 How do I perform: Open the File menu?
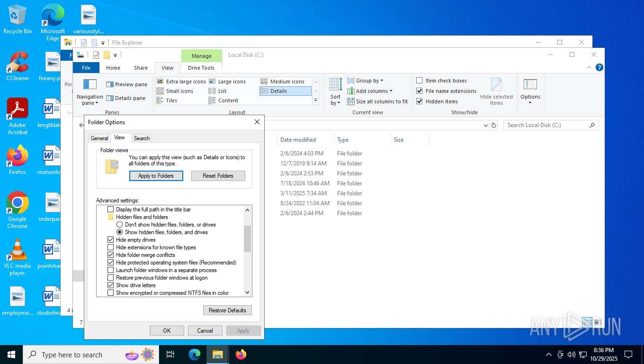pos(86,68)
